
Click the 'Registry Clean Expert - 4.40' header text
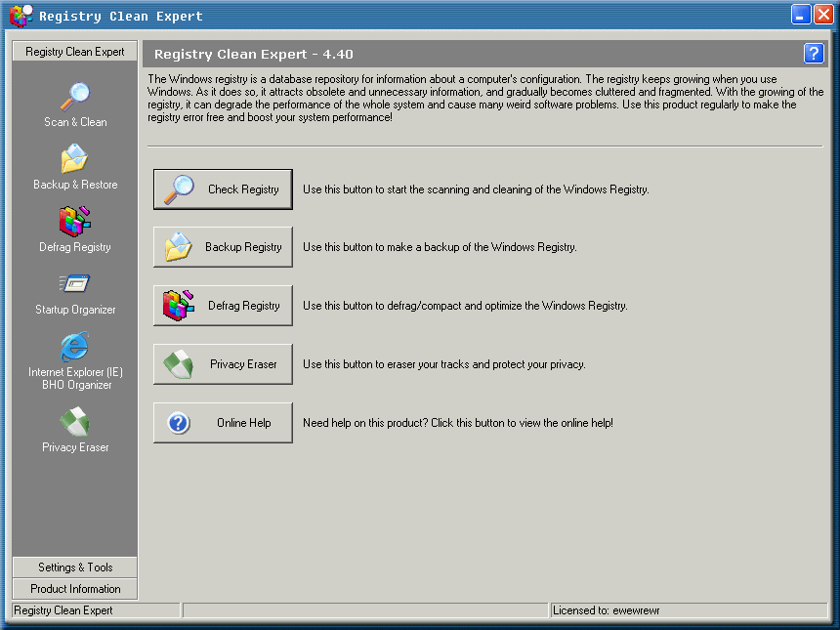click(253, 54)
